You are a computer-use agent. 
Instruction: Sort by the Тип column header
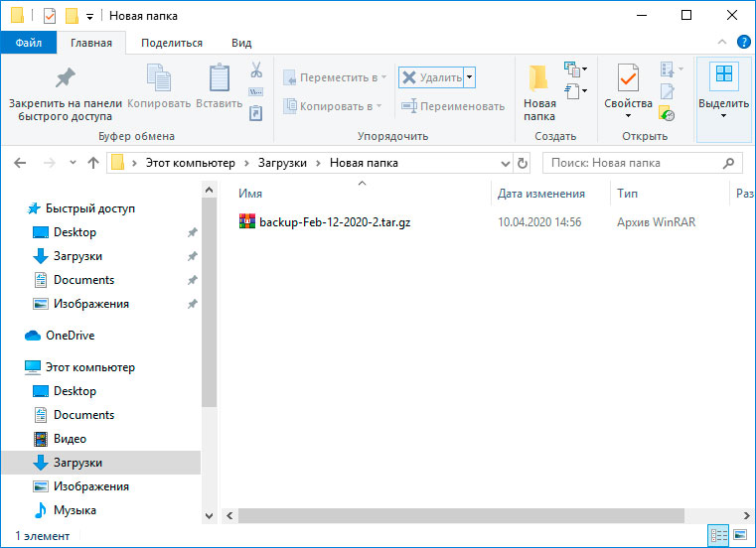click(x=627, y=194)
